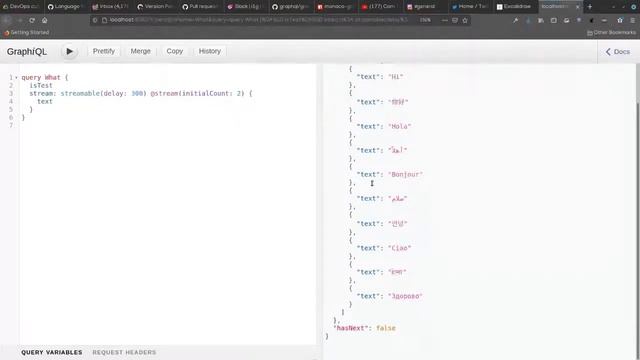Viewport: 640px width, 360px height.
Task: Copy the query with Copy button
Action: (175, 51)
